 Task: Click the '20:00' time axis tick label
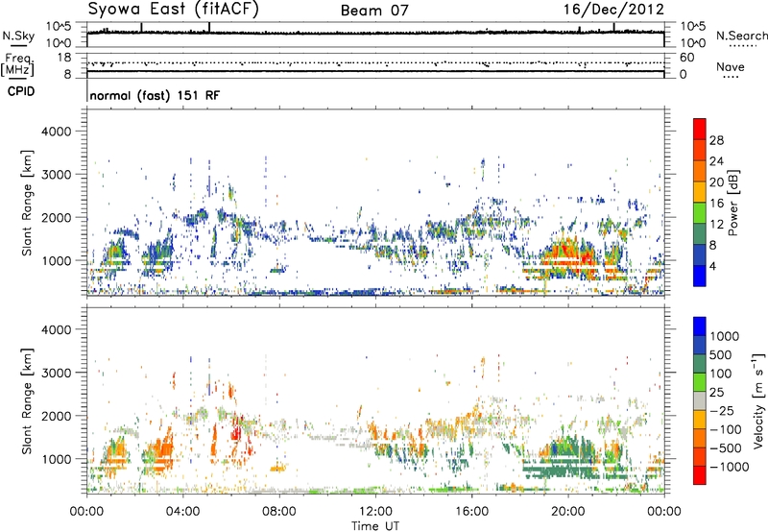(568, 512)
